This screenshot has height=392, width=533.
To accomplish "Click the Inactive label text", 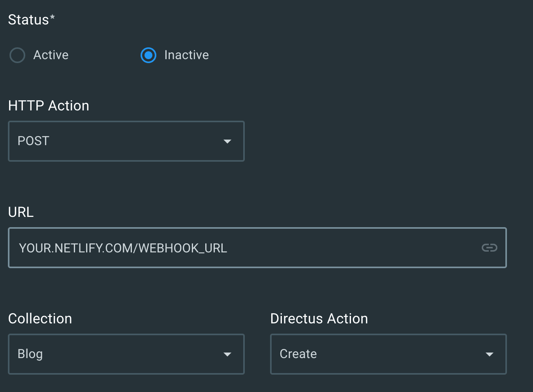I will pyautogui.click(x=186, y=55).
